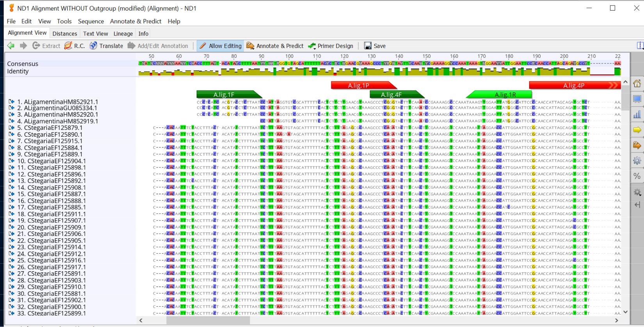Toggle the split view icon at top right

click(x=640, y=46)
